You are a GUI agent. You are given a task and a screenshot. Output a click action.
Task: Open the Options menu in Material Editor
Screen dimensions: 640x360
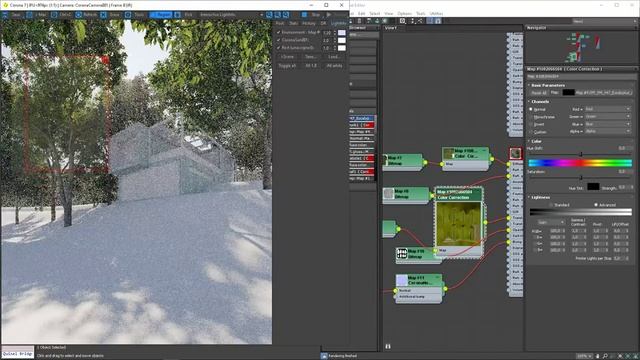click(404, 13)
